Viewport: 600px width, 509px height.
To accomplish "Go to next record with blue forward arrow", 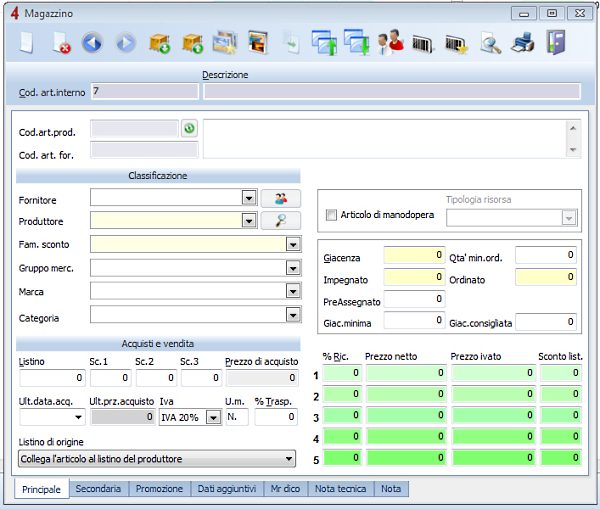I will (125, 43).
